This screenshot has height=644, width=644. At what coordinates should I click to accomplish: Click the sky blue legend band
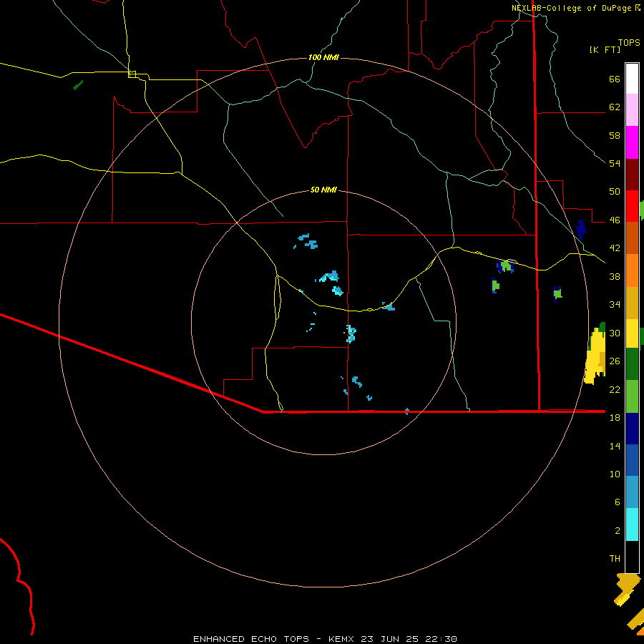[632, 492]
